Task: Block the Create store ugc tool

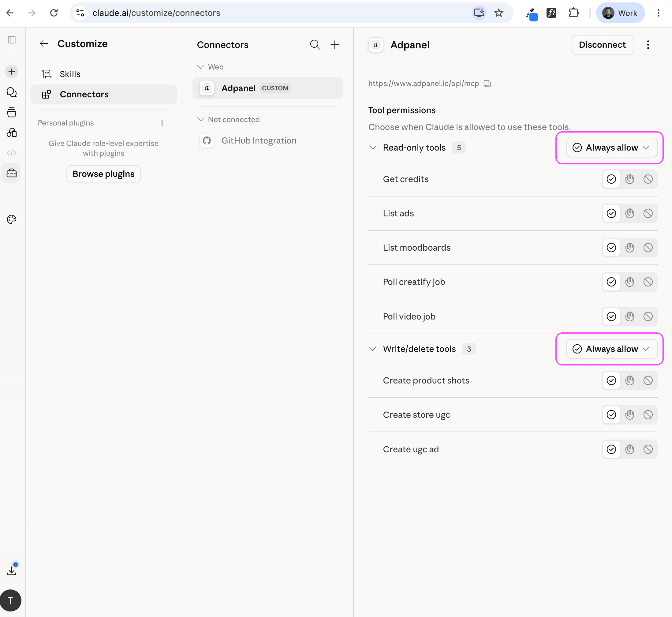Action: tap(648, 415)
